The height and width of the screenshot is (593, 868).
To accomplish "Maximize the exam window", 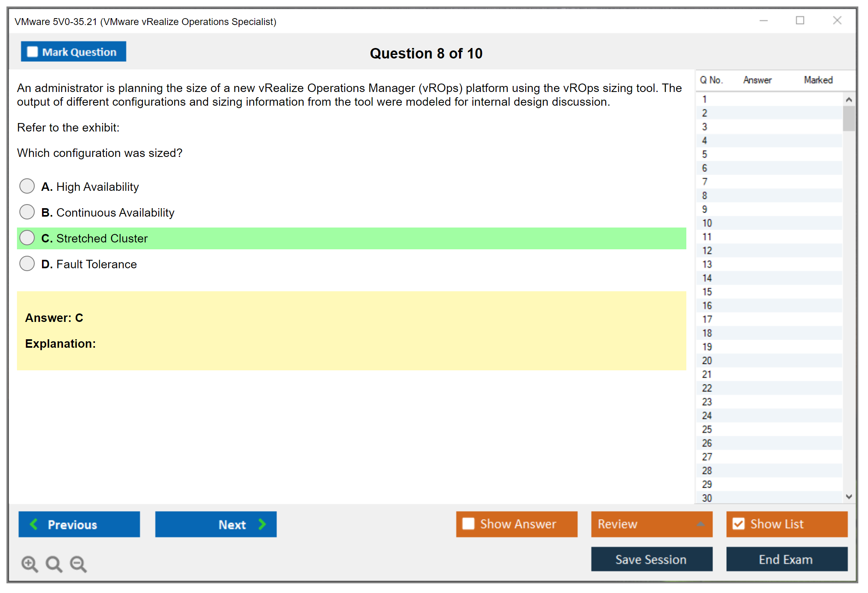I will coord(800,21).
